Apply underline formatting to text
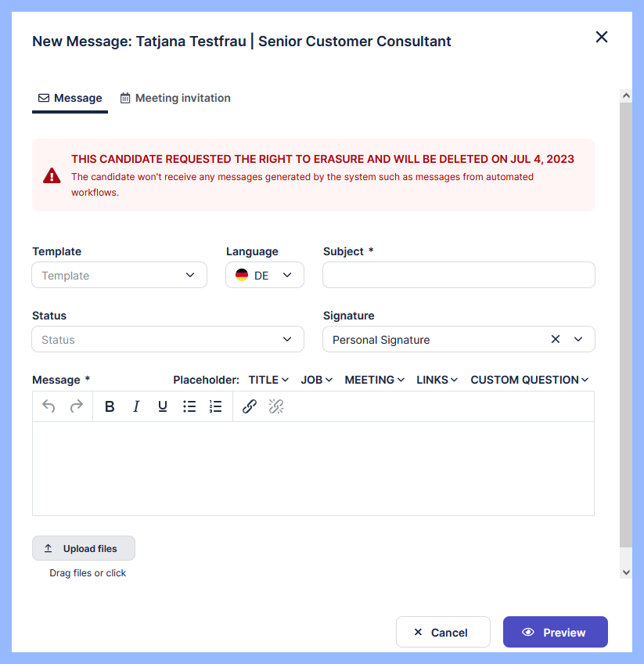The width and height of the screenshot is (644, 664). tap(163, 406)
